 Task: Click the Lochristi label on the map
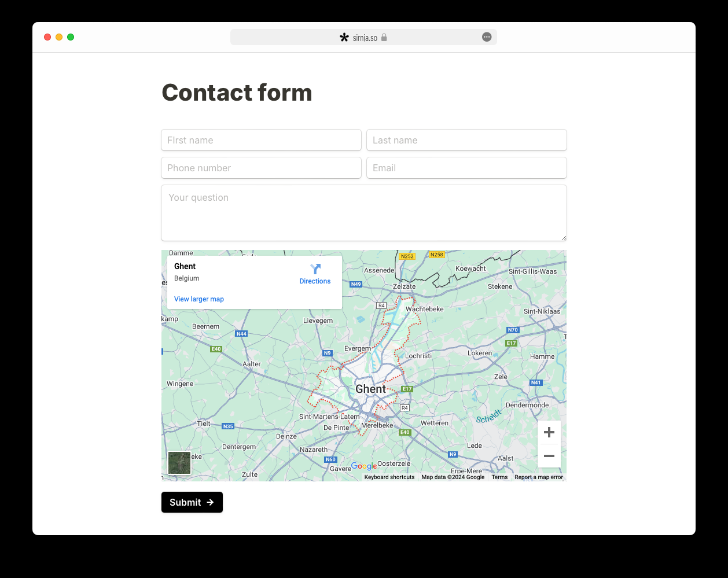point(418,356)
